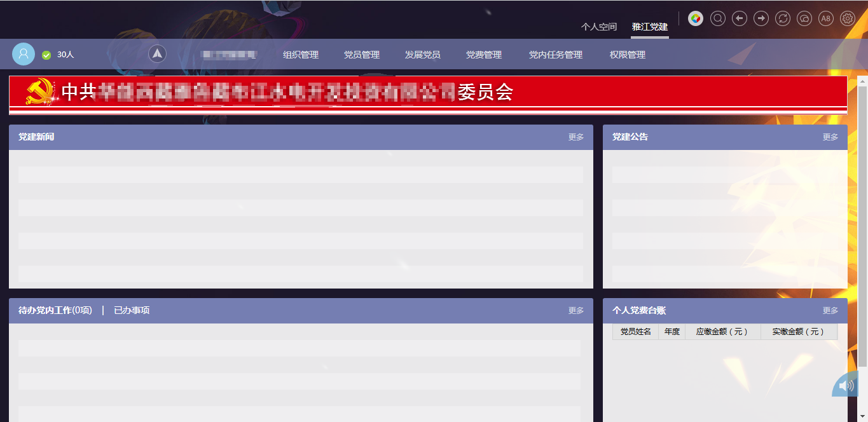The height and width of the screenshot is (422, 868).
Task: Switch to the 个人空间 tab
Action: coord(600,27)
